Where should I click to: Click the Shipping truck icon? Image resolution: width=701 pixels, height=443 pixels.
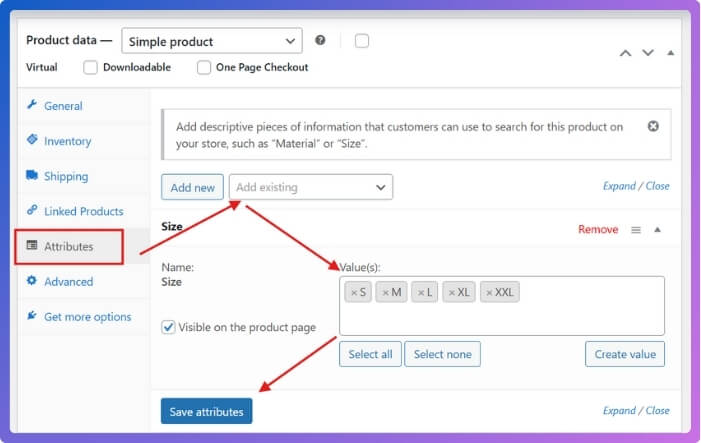(x=32, y=175)
